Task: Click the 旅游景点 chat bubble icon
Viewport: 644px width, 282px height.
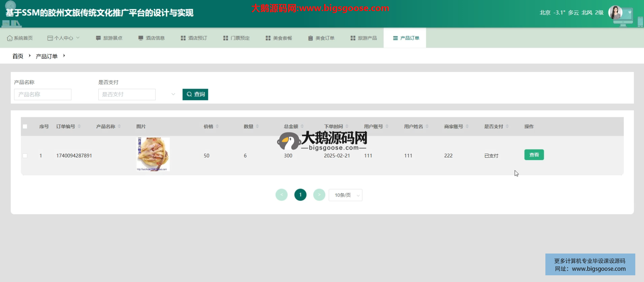Action: point(98,38)
